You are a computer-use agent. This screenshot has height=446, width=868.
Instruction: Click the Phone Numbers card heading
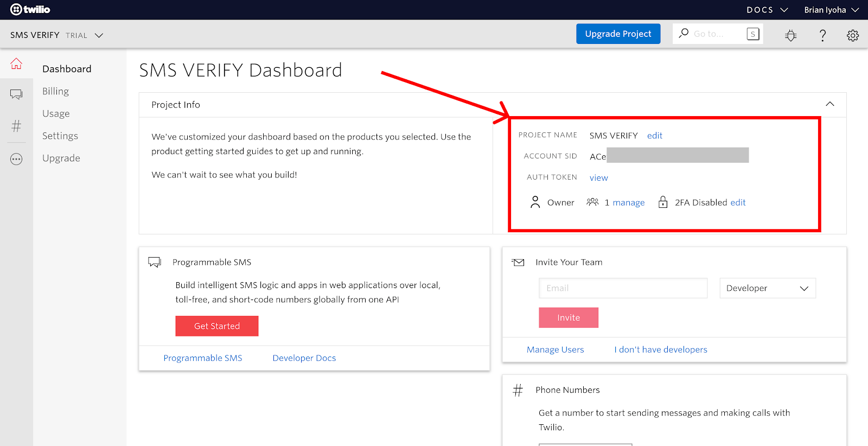click(x=567, y=390)
